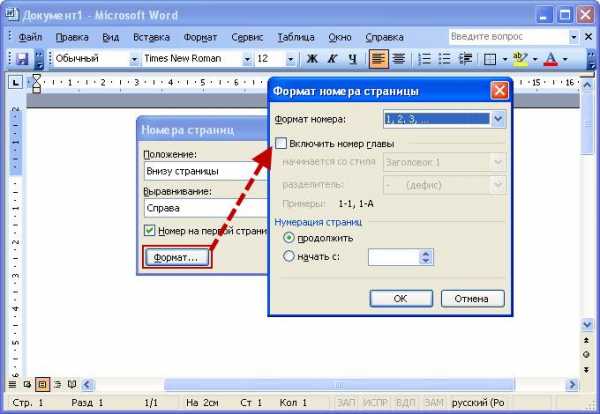600x414 pixels.
Task: Open the Вид menu
Action: click(x=111, y=37)
